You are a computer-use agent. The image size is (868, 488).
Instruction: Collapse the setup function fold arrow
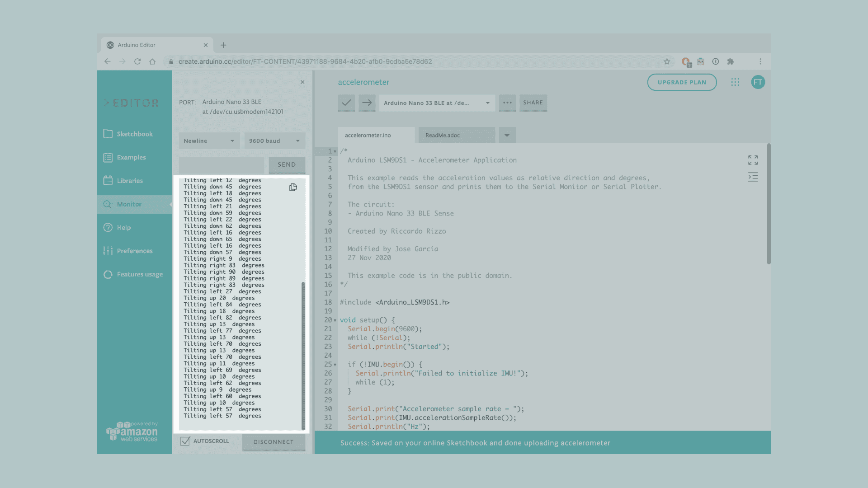pyautogui.click(x=335, y=320)
